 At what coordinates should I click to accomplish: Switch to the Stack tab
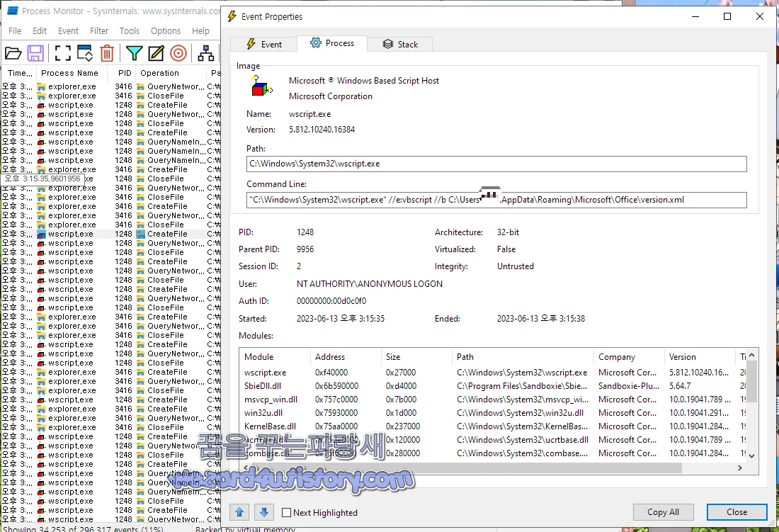point(399,44)
